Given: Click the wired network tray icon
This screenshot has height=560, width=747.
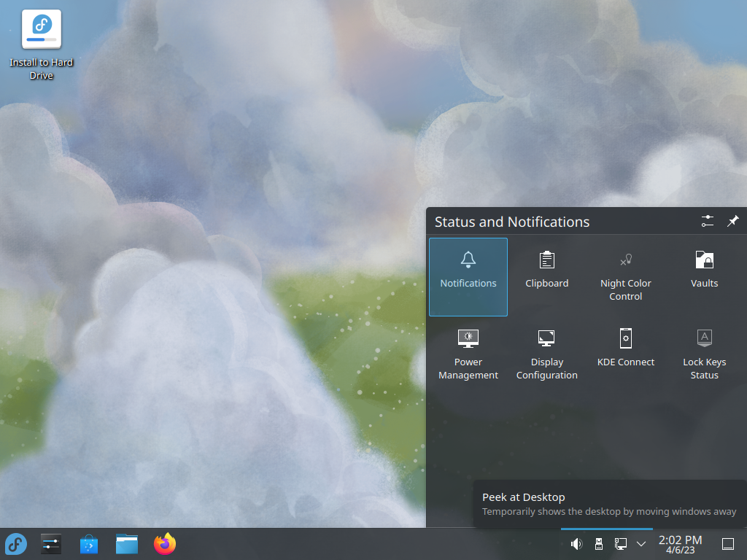Looking at the screenshot, I should [x=620, y=544].
